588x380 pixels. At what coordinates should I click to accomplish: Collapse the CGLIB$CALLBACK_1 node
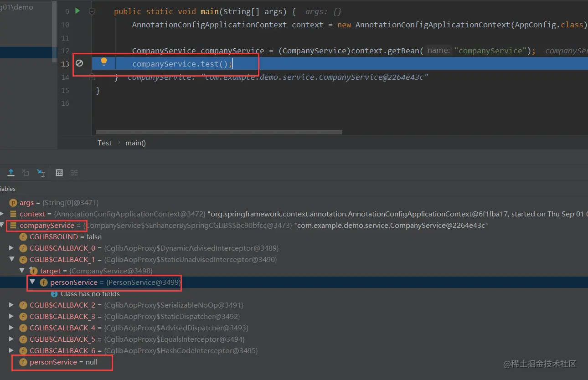pyautogui.click(x=12, y=260)
